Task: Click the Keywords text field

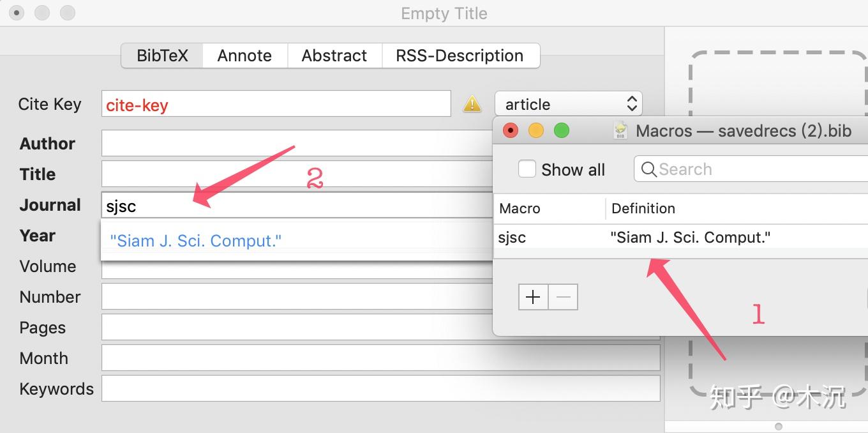Action: 380,388
